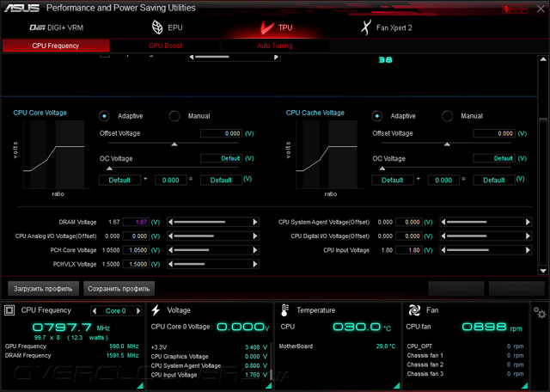The height and width of the screenshot is (392, 550).
Task: Expand CPU Frequency panel corner arrow
Action: (140, 386)
